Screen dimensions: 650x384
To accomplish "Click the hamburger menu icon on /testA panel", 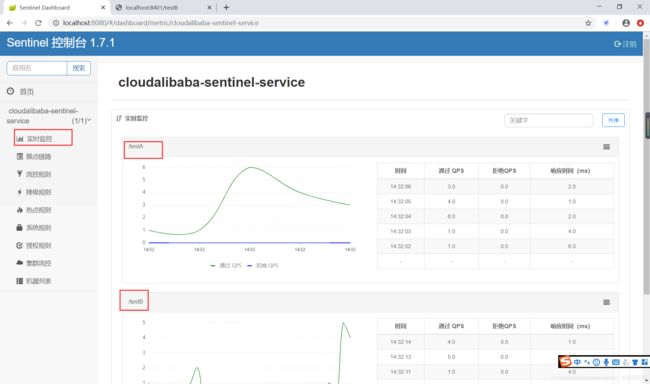I will pos(606,147).
